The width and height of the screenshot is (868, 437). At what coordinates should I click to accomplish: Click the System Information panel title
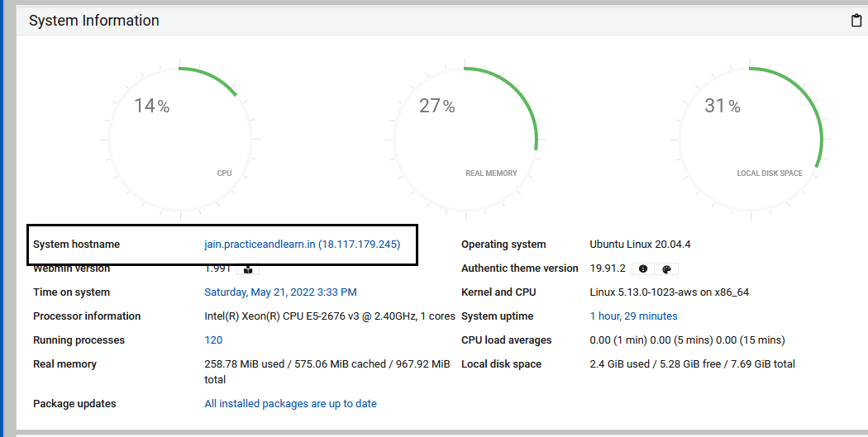coord(94,21)
